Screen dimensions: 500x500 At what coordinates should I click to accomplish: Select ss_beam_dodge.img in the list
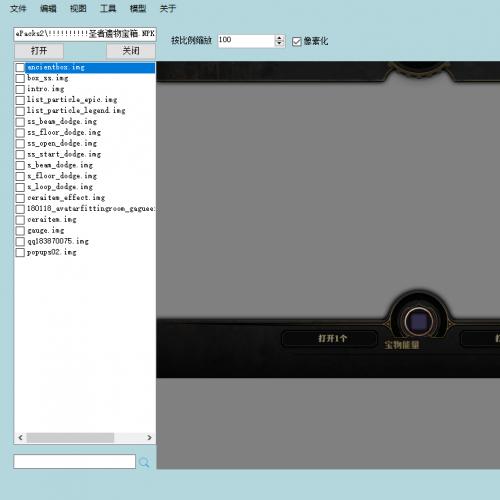click(x=62, y=122)
